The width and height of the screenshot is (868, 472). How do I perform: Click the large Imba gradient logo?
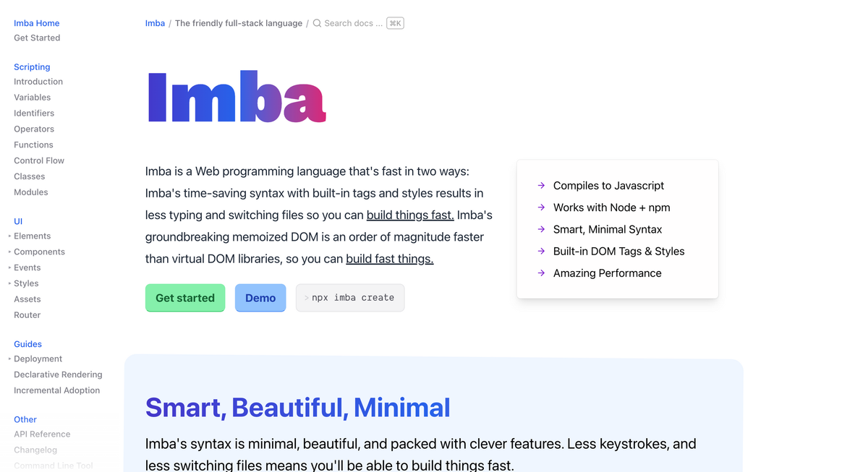pyautogui.click(x=236, y=98)
